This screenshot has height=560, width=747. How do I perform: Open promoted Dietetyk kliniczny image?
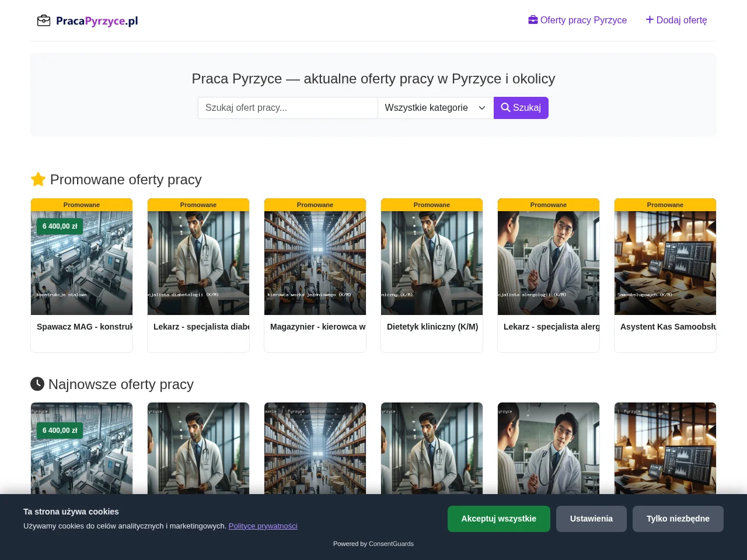[x=432, y=263]
